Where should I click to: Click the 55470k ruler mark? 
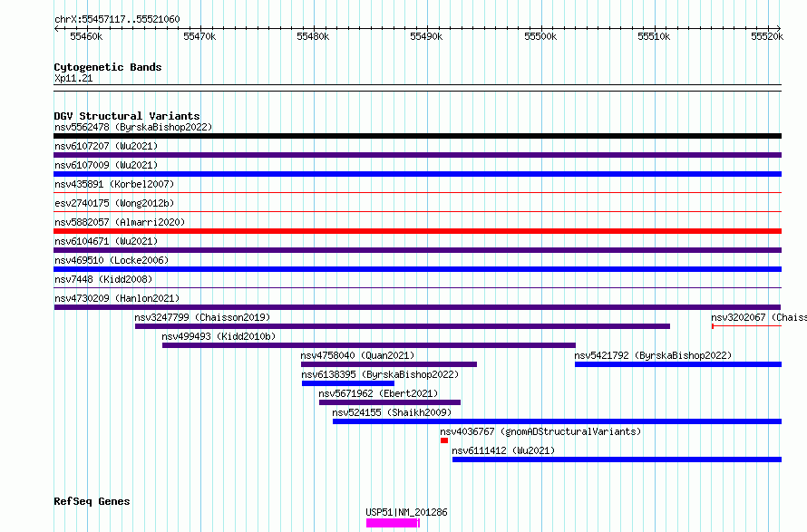coord(199,36)
